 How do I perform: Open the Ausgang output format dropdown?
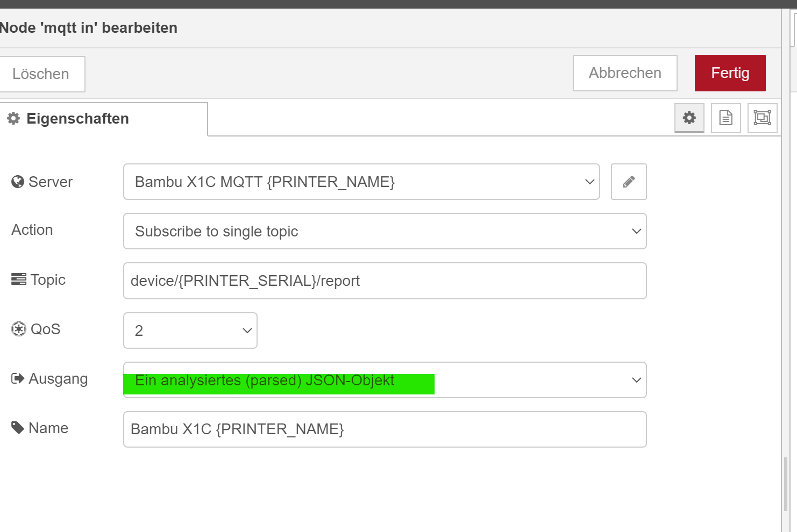pos(385,380)
